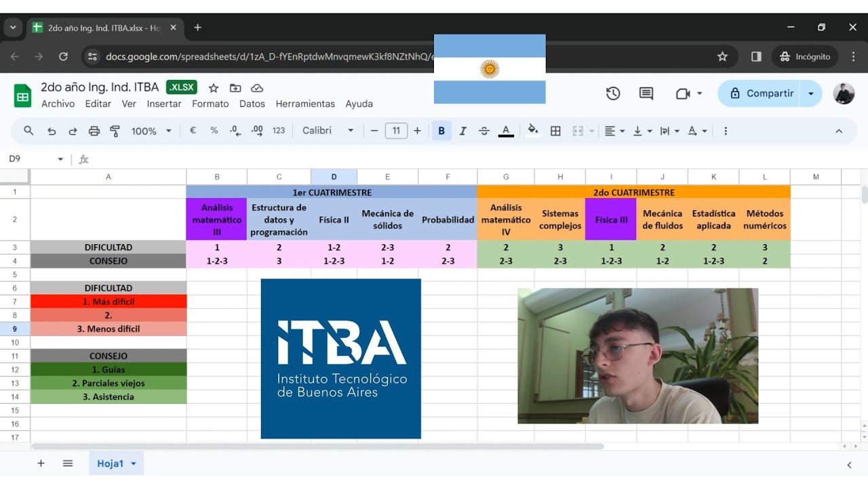This screenshot has height=488, width=868.
Task: Open the fill color picker
Action: (x=533, y=131)
